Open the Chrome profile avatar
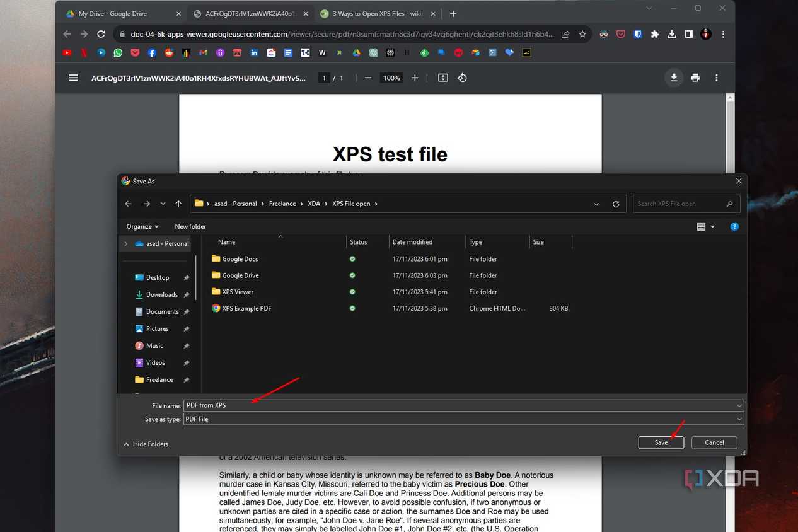 point(706,34)
